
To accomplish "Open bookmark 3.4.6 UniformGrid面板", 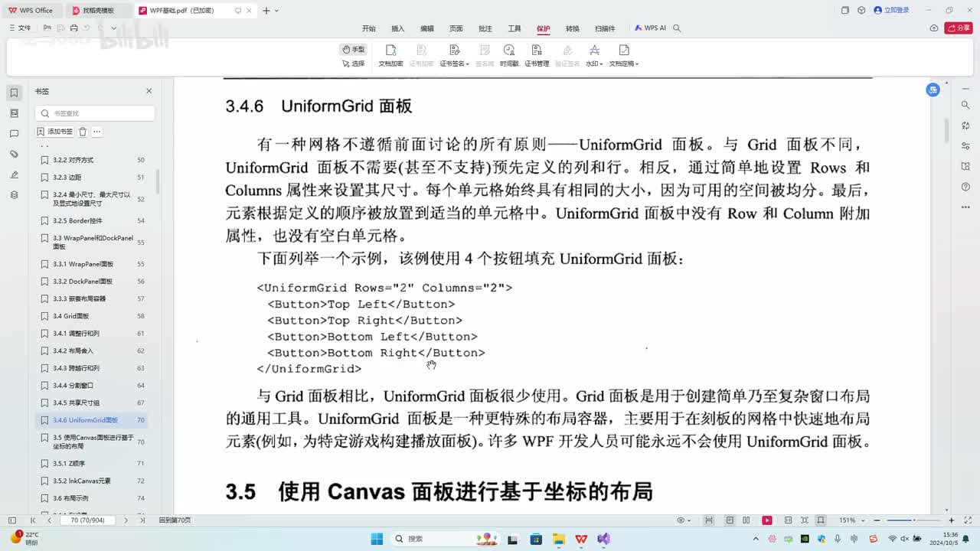I will [x=93, y=420].
